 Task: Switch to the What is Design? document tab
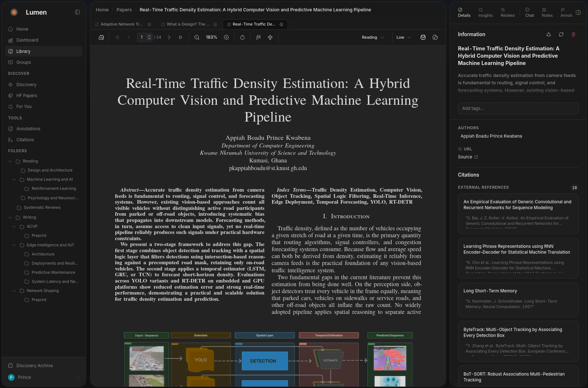click(188, 24)
